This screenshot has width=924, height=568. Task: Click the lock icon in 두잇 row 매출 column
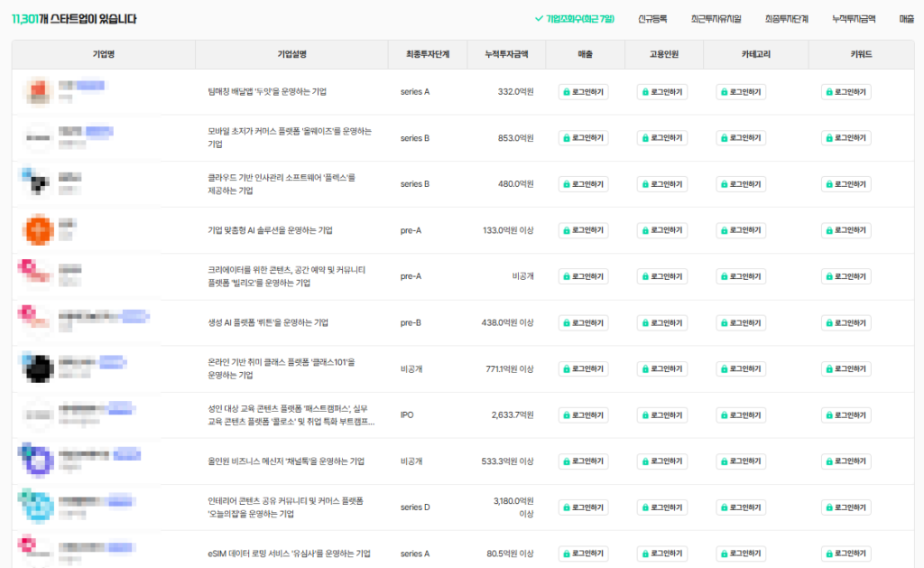pyautogui.click(x=567, y=92)
